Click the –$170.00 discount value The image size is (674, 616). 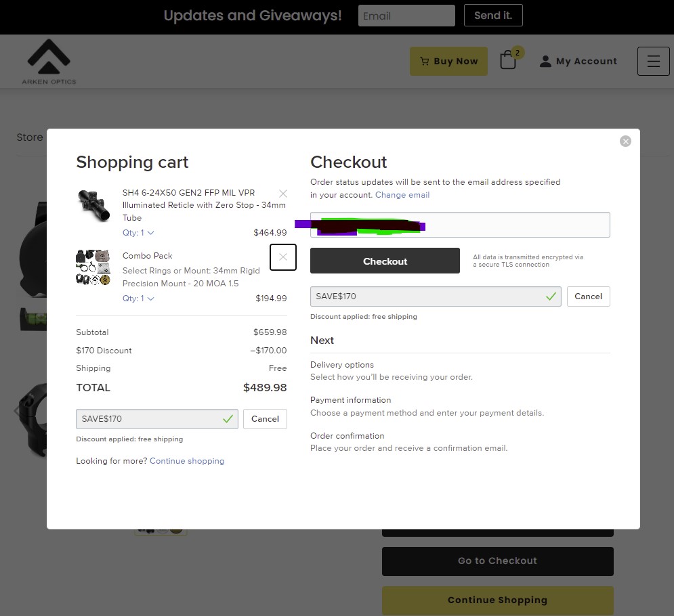[268, 351]
